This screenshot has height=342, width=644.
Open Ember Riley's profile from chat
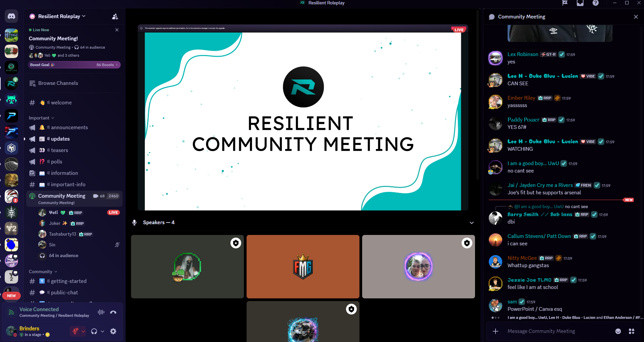[521, 98]
